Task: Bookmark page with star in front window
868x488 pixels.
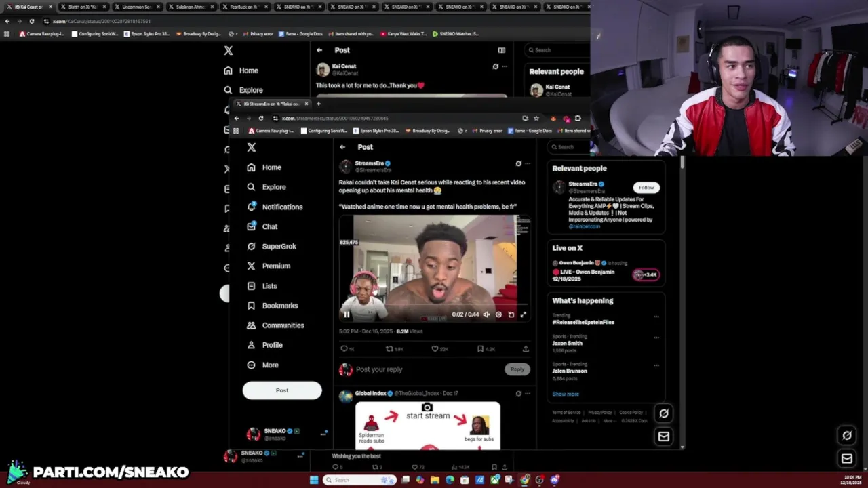Action: (x=536, y=118)
